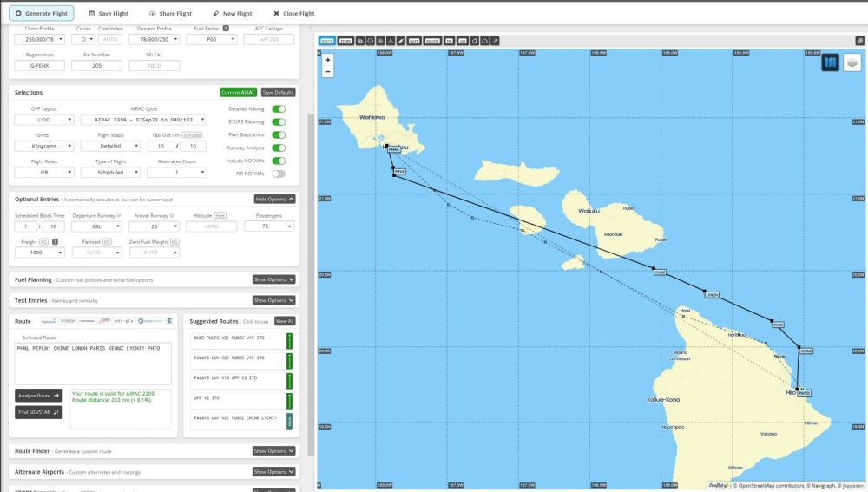Viewport: 868px width, 492px height.
Task: Click the Analyze Route button
Action: 38,396
